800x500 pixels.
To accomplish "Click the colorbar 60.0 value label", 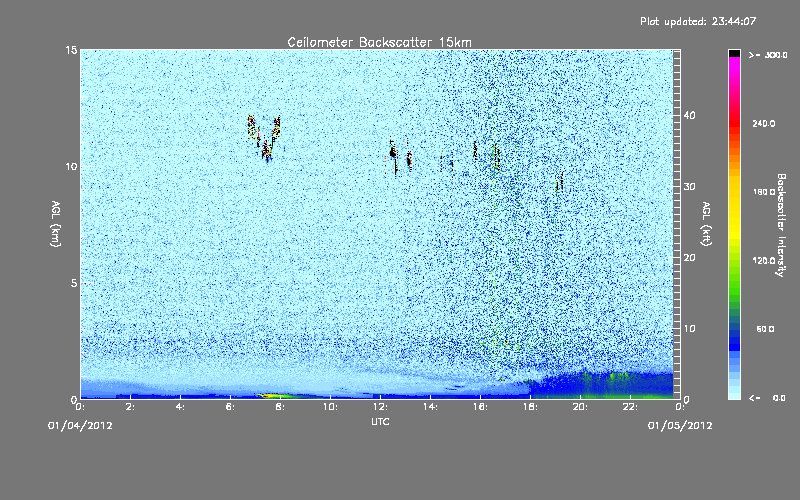I will 765,329.
